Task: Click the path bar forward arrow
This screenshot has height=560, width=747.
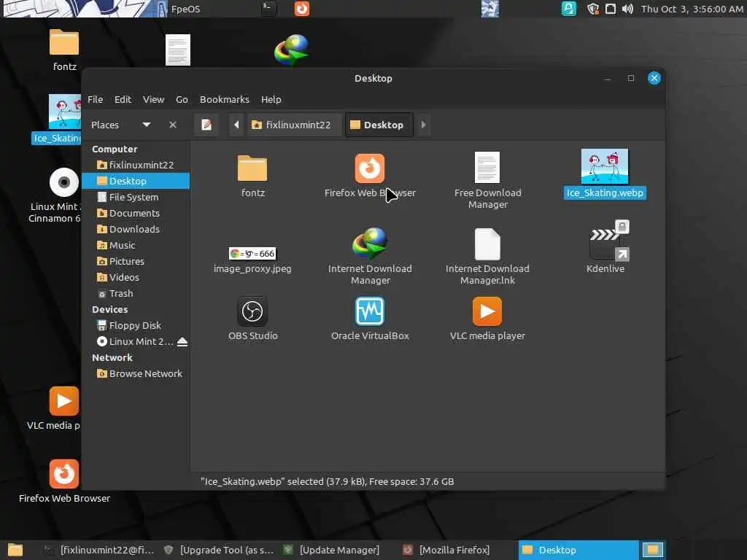Action: (x=423, y=125)
